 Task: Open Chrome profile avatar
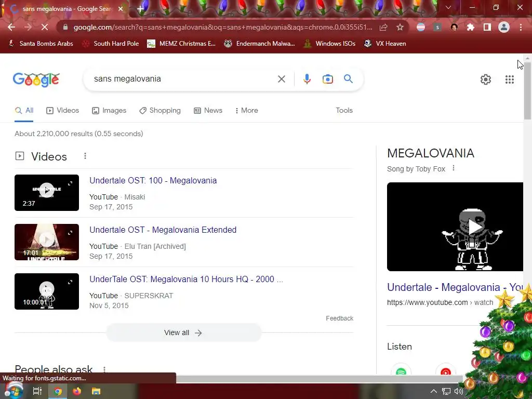(x=504, y=27)
